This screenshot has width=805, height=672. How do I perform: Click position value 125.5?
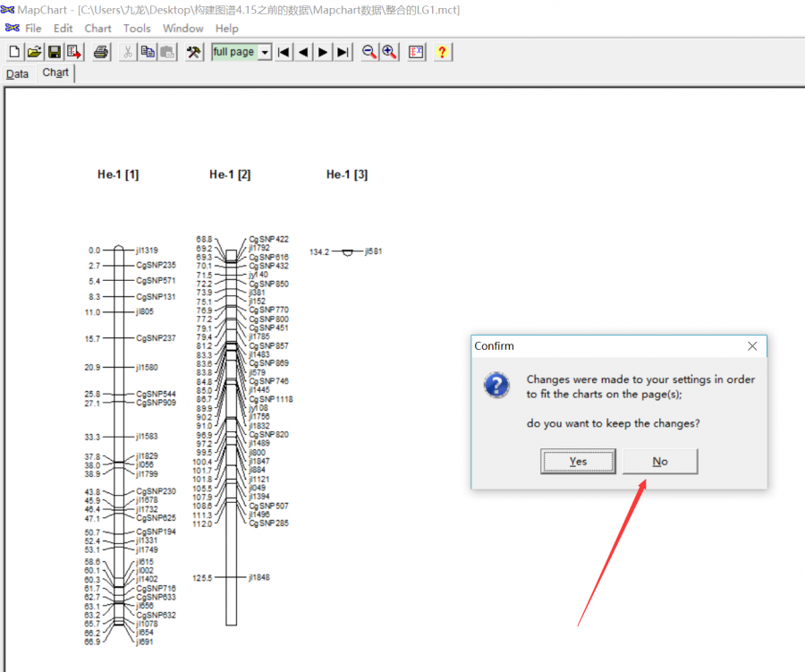click(202, 579)
